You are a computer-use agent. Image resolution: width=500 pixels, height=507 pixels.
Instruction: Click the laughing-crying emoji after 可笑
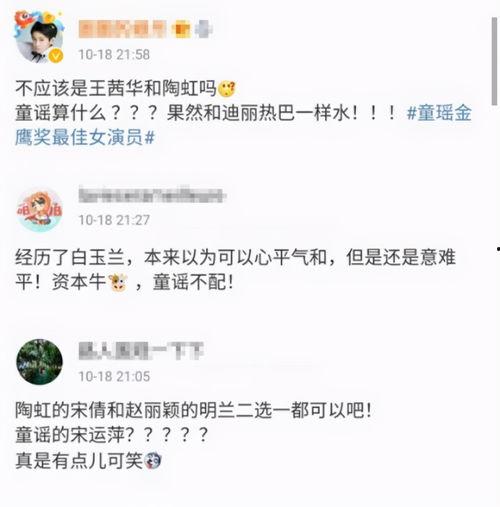click(x=153, y=461)
